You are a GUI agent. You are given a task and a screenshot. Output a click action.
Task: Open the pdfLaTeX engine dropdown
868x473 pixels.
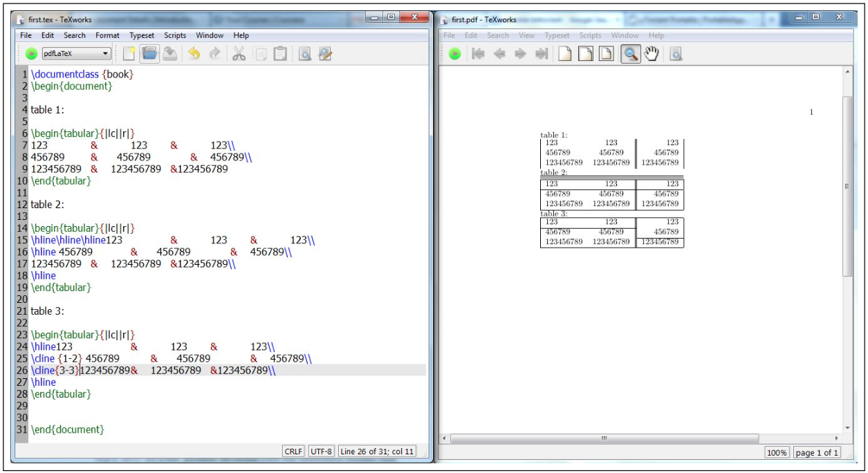76,53
